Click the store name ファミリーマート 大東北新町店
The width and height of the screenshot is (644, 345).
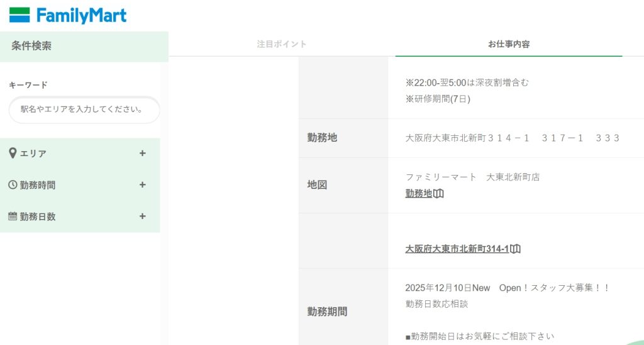[x=472, y=178]
